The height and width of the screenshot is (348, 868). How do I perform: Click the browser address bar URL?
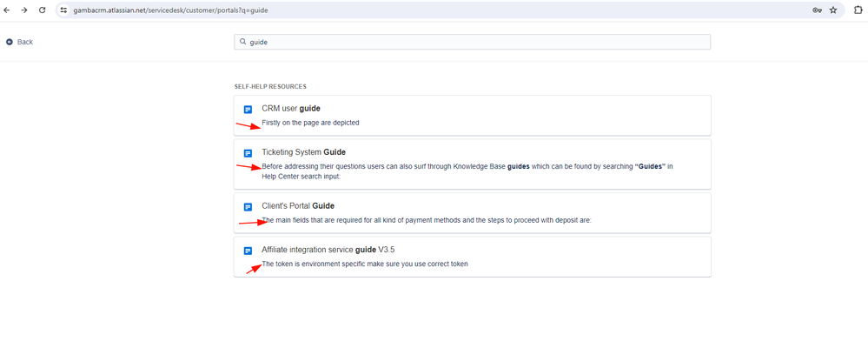point(170,10)
